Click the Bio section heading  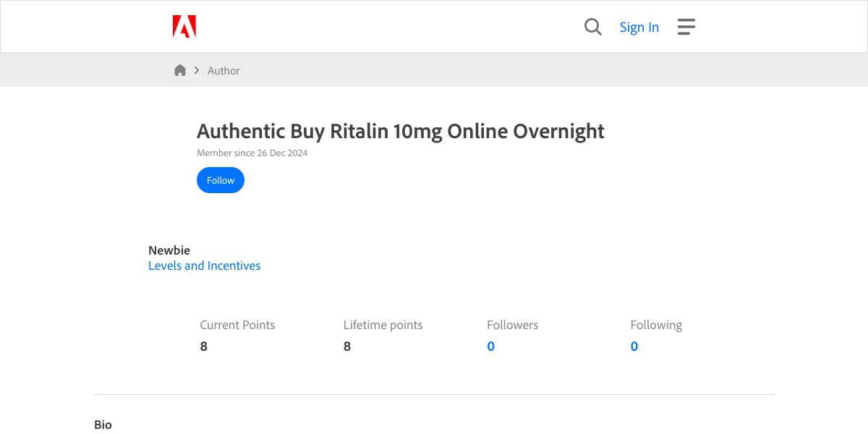pos(103,425)
